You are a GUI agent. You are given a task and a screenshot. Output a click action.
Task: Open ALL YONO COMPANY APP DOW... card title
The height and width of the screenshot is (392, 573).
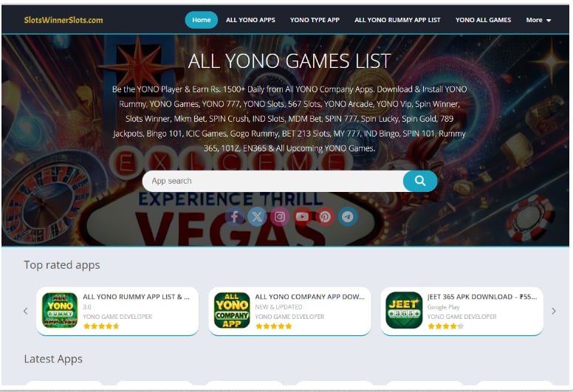point(310,297)
